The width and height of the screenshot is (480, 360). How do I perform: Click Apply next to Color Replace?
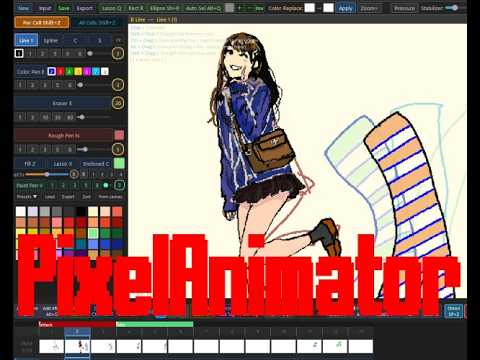pyautogui.click(x=345, y=8)
